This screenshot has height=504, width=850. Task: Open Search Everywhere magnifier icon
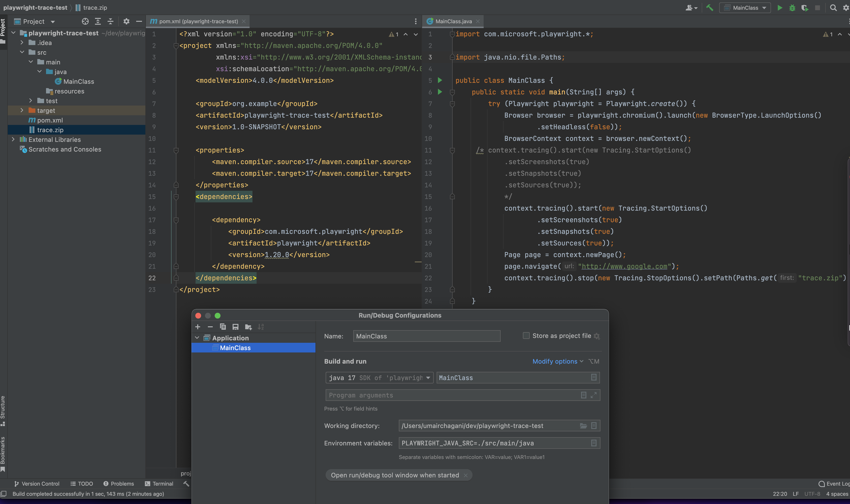coord(833,8)
